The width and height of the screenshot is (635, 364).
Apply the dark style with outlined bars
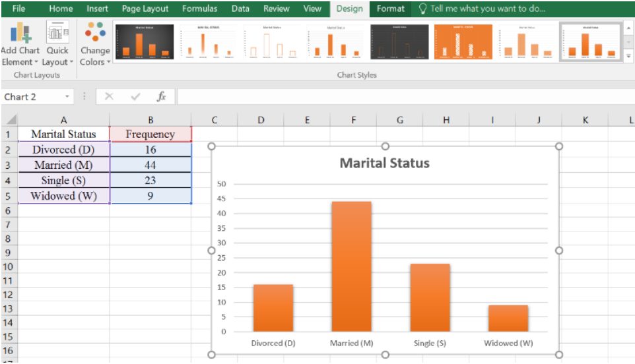(x=399, y=42)
